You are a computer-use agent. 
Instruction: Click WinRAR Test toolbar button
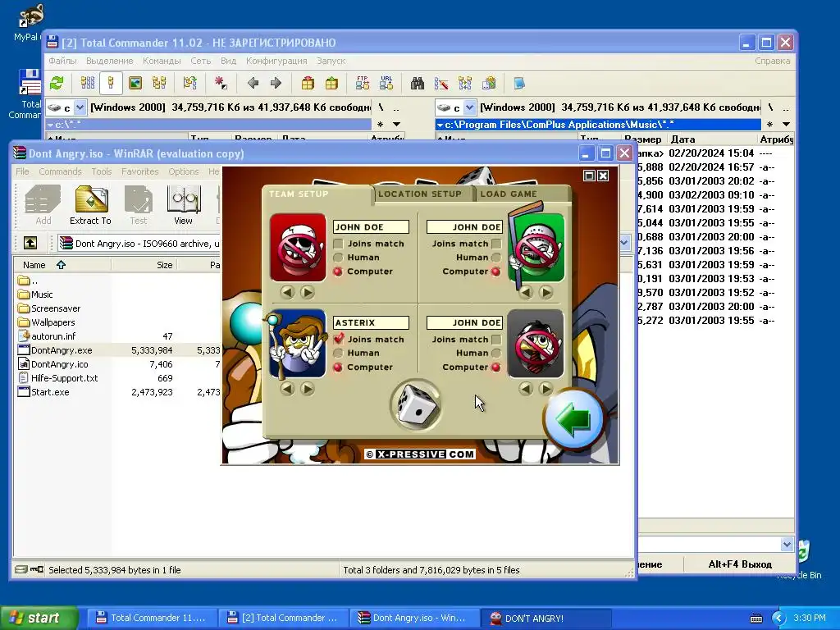(x=138, y=205)
